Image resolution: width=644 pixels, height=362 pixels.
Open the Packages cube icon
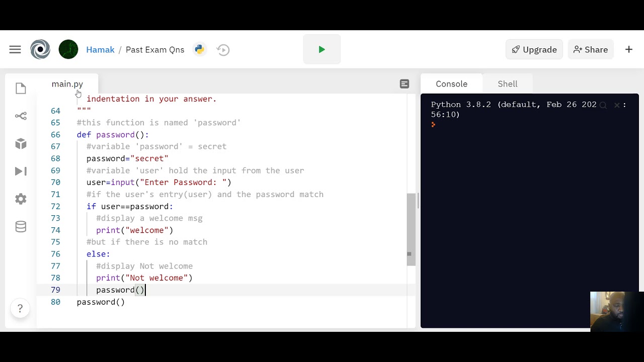click(21, 144)
